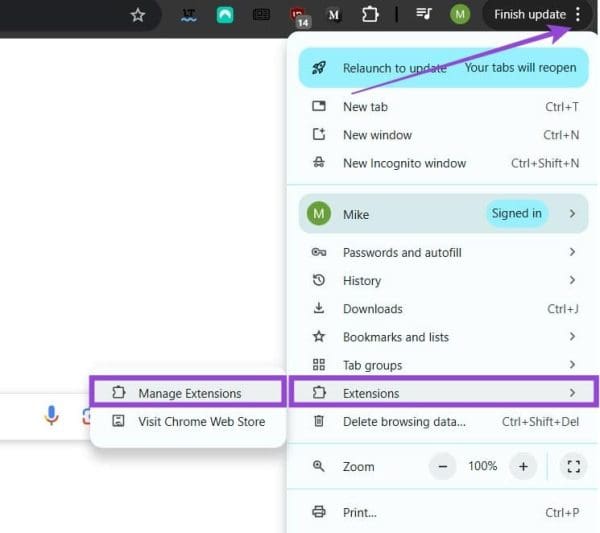Choose Visit Chrome Web Store
Screen dimensions: 600x533
[x=201, y=421]
